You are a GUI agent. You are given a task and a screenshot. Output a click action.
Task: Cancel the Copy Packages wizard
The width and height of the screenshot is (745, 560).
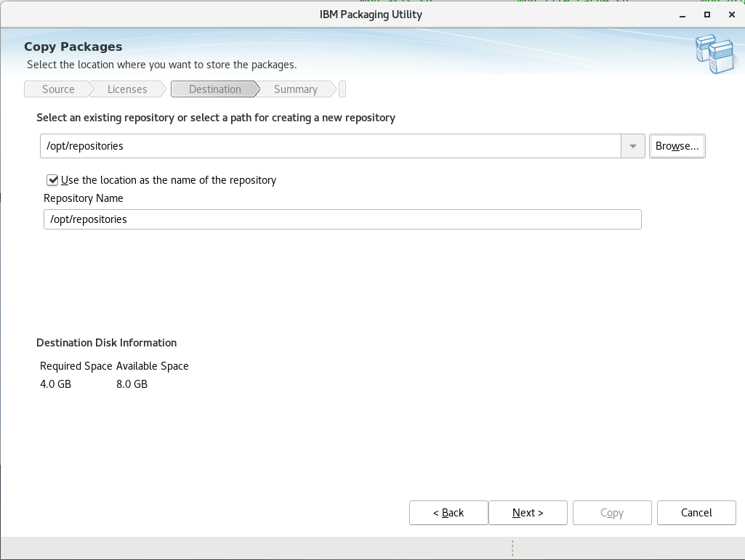[x=696, y=513]
